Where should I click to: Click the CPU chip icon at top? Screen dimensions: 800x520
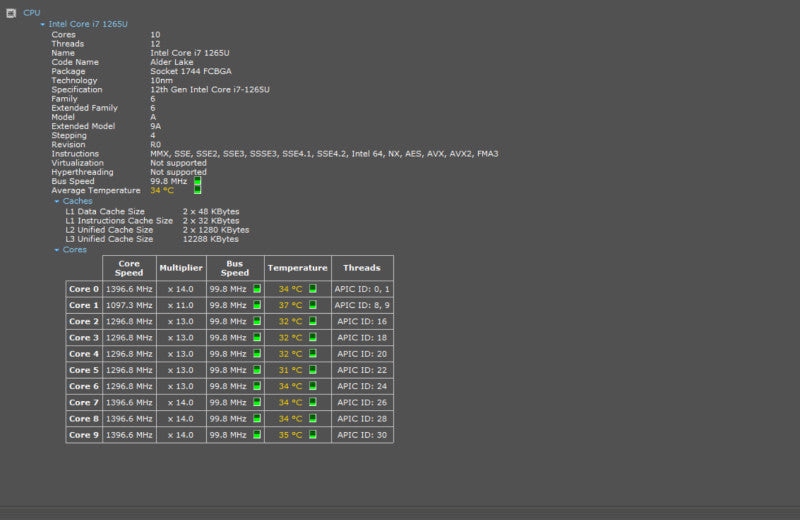(11, 13)
